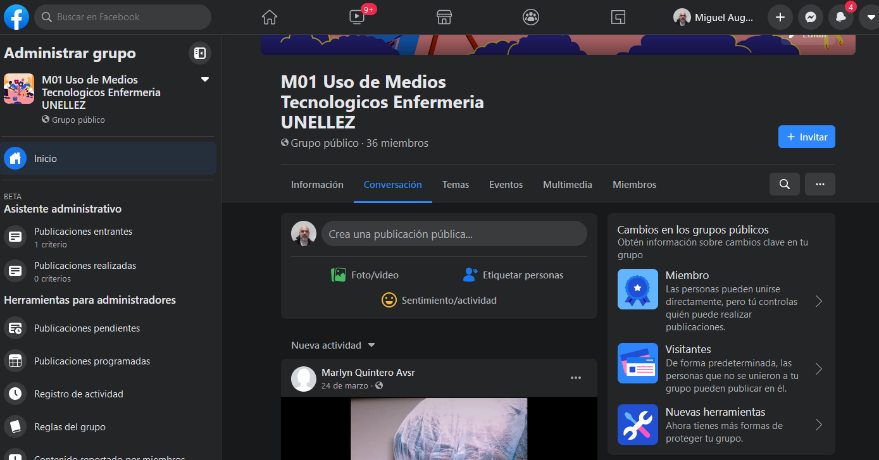This screenshot has width=879, height=460.
Task: Switch to the Eventos tab
Action: [x=506, y=184]
